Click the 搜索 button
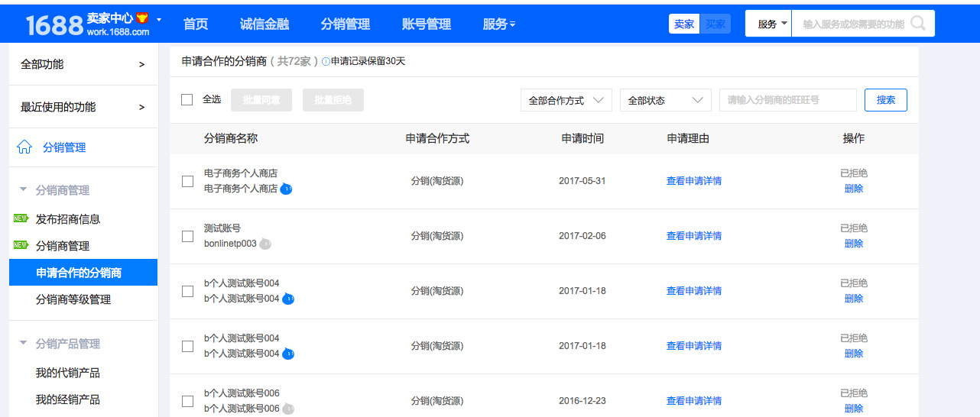 [886, 100]
